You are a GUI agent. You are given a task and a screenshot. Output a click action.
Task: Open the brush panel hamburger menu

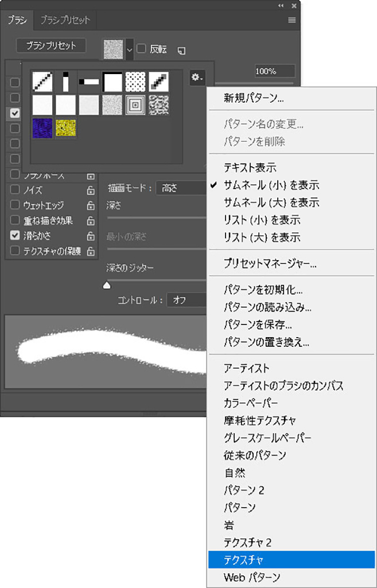[x=292, y=20]
